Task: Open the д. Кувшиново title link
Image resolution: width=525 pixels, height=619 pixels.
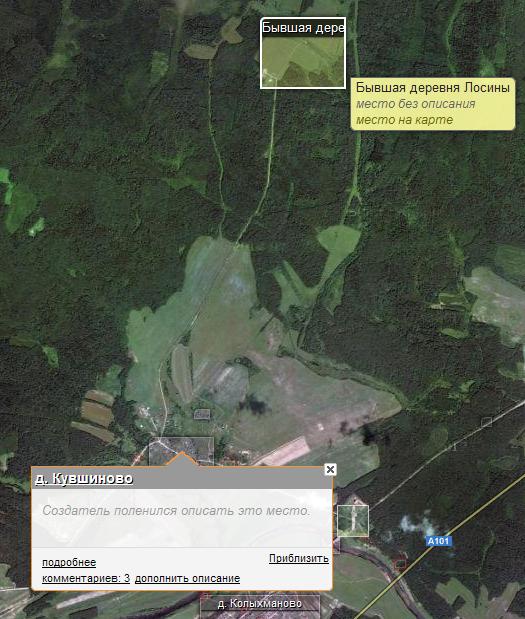Action: (84, 478)
